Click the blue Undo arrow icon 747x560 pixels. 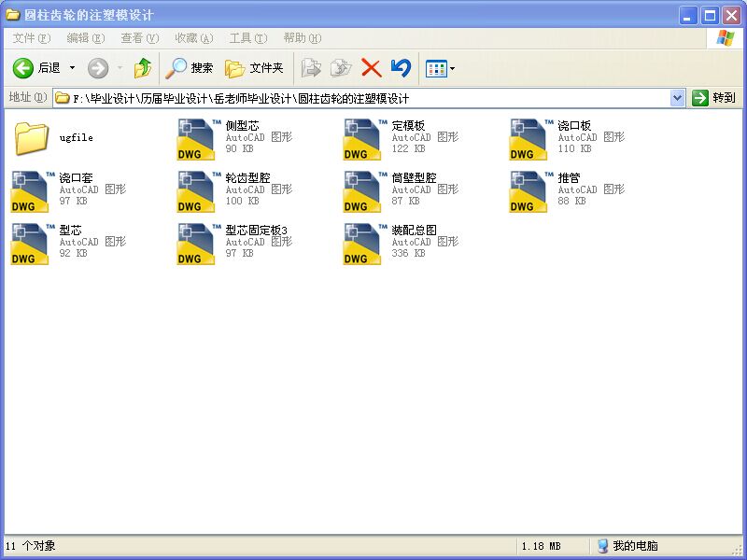pos(401,68)
